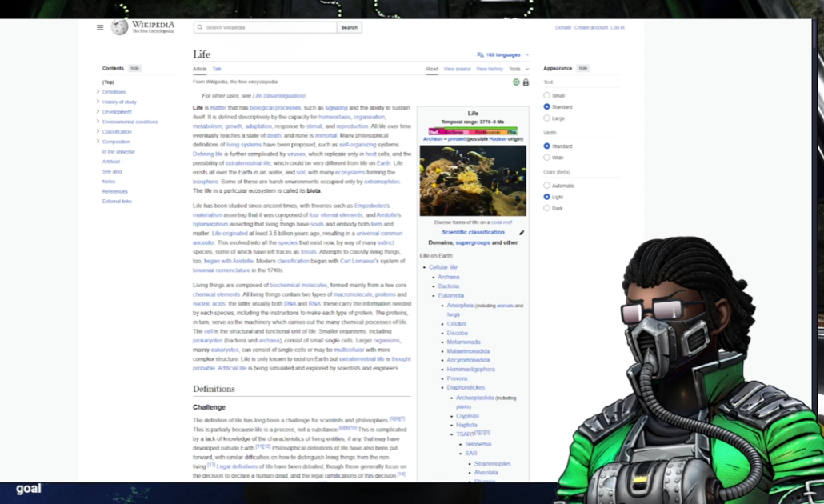Switch to the Talk tab
Image resolution: width=824 pixels, height=504 pixels.
point(217,69)
